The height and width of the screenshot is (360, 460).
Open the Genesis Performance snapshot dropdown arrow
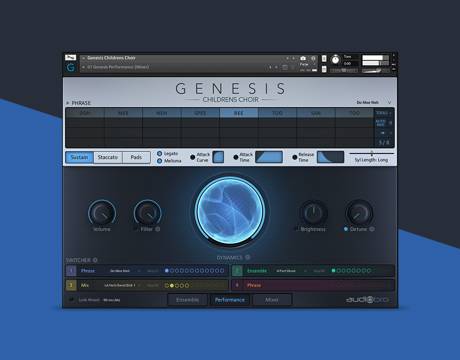tap(83, 67)
